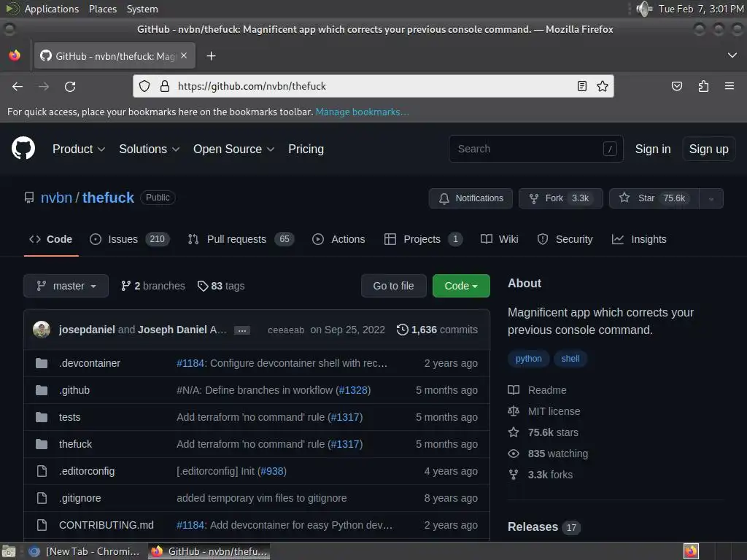The height and width of the screenshot is (560, 747).
Task: Click the shield tracking protection icon
Action: pos(144,86)
